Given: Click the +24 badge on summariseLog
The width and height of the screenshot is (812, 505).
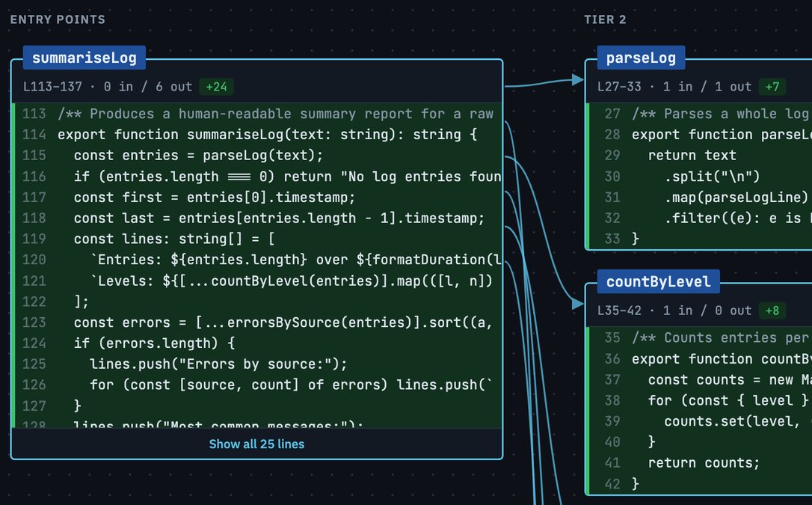Looking at the screenshot, I should click(217, 87).
